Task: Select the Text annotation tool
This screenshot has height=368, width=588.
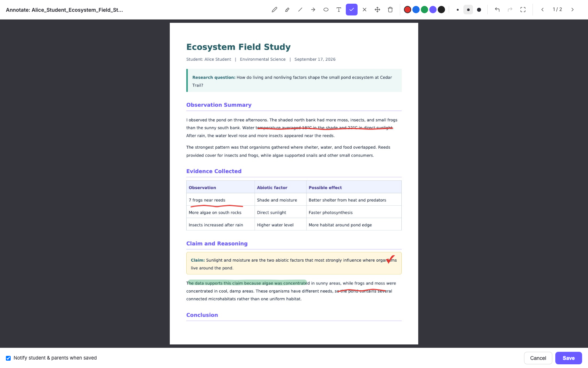Action: (x=339, y=10)
